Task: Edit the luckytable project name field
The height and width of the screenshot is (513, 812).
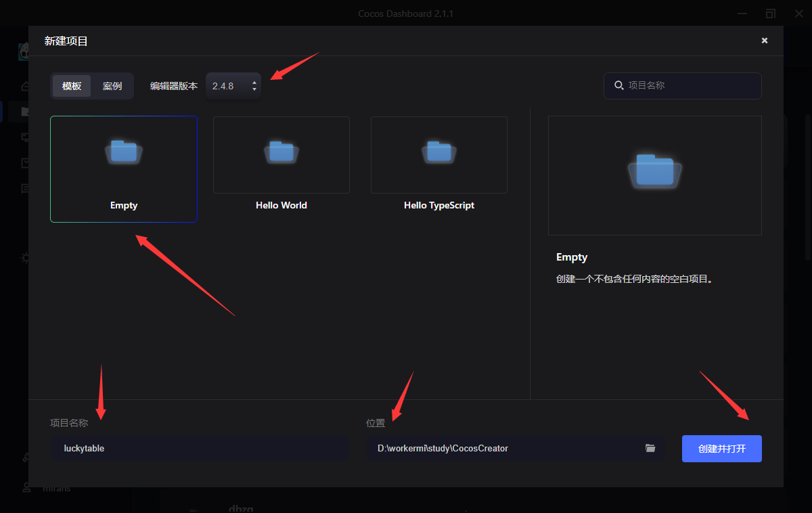Action: 200,448
